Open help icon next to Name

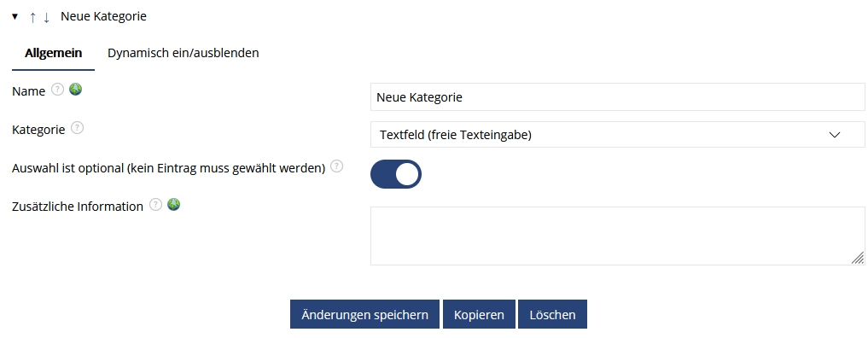[57, 90]
